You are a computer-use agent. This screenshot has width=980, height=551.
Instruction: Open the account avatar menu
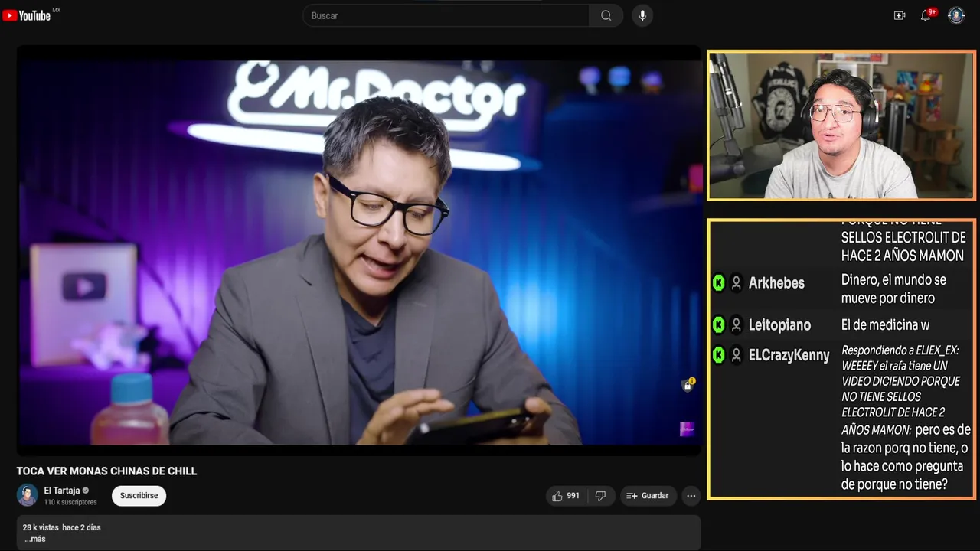(956, 15)
